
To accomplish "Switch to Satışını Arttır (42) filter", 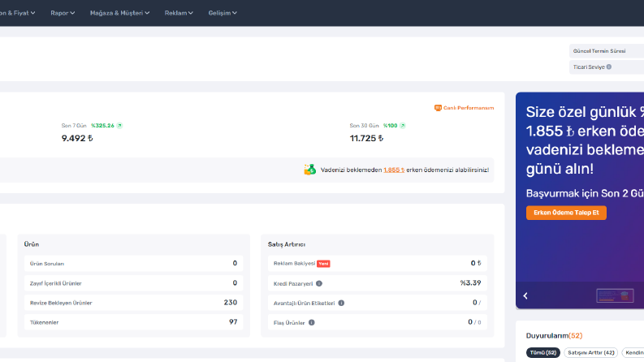I will coord(591,352).
